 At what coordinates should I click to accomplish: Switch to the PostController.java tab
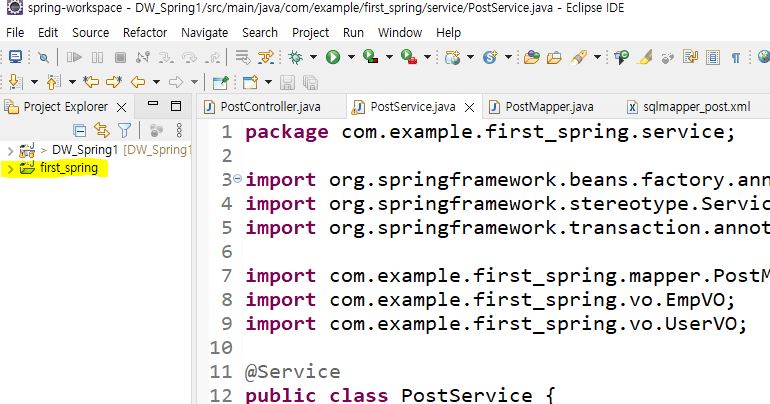coord(270,107)
